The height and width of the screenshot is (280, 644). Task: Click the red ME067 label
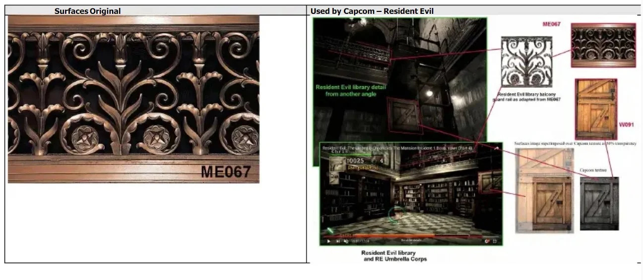(552, 24)
